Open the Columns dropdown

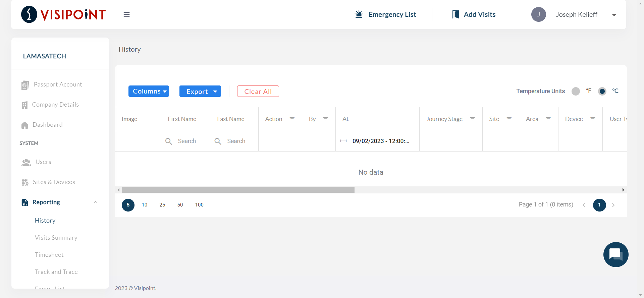(149, 91)
